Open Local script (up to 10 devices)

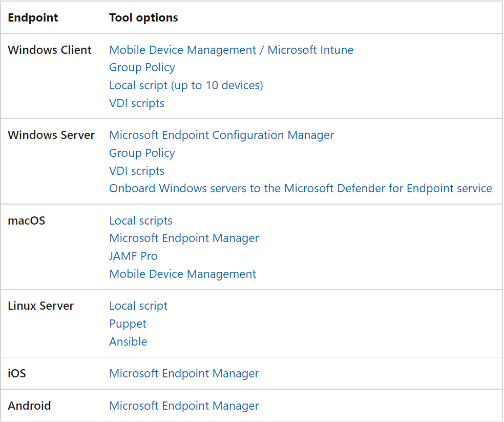pyautogui.click(x=186, y=85)
